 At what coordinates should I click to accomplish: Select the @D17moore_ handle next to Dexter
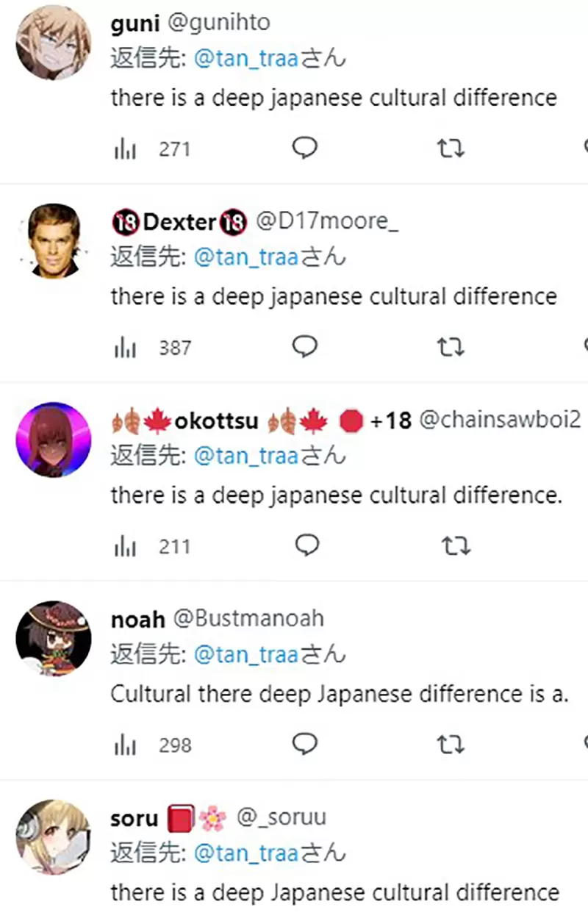click(329, 221)
